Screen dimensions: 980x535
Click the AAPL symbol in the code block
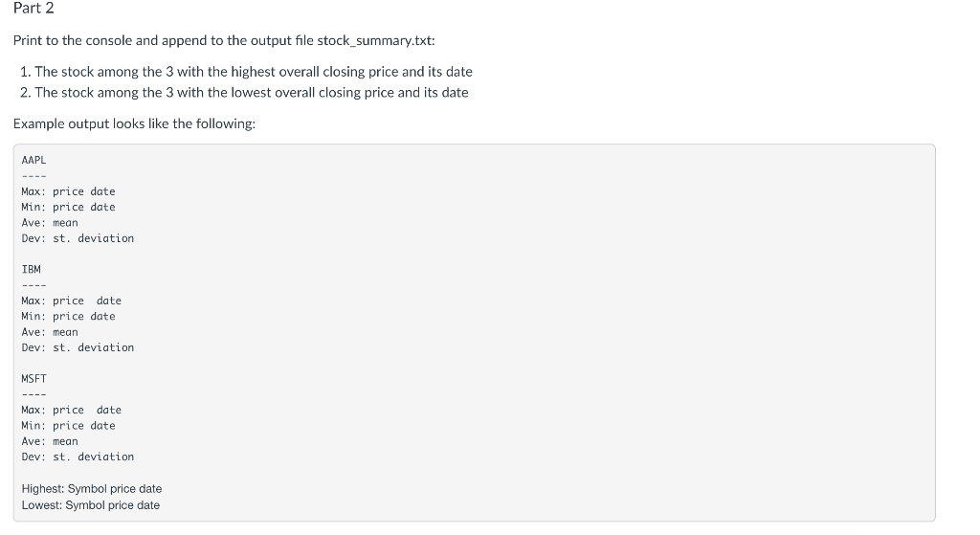[33, 160]
